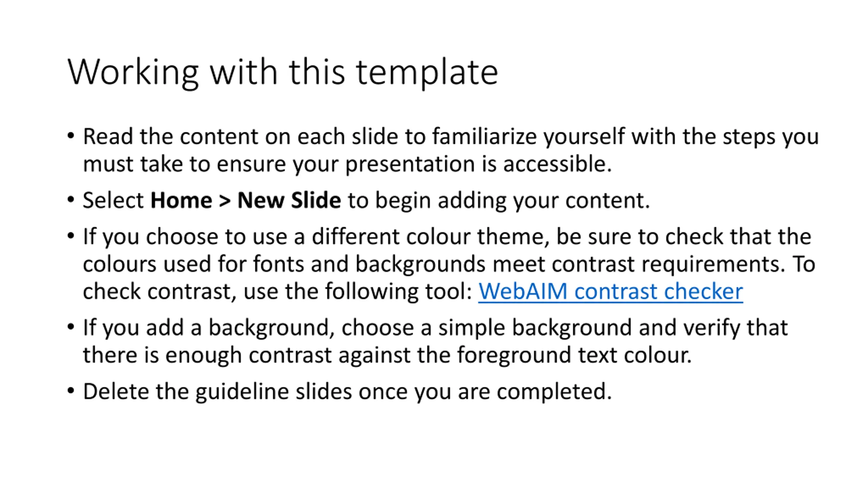
Task: Click the word 'Working' in the title
Action: [x=133, y=73]
